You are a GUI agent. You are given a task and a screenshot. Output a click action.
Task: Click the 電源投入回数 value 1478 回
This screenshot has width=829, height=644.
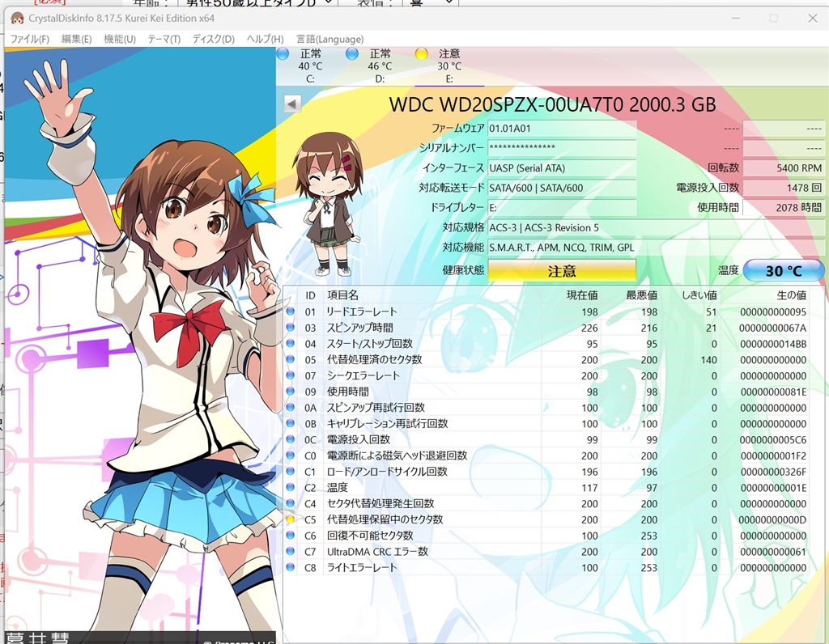(784, 188)
